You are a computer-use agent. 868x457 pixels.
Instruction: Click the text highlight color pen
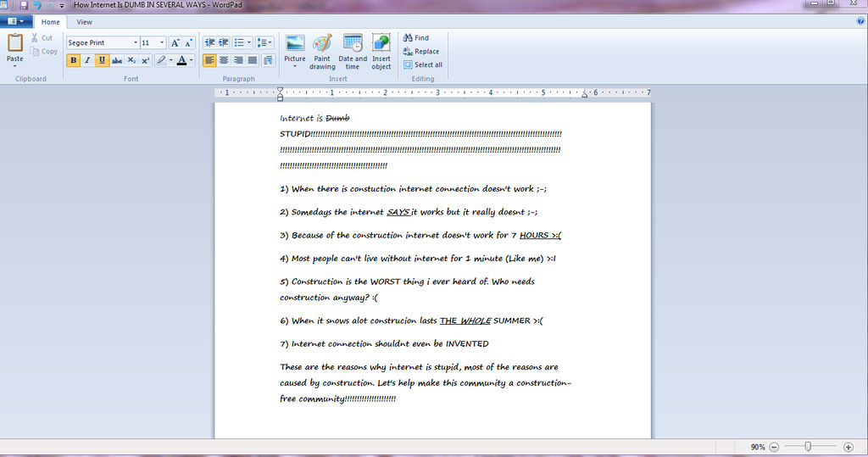click(161, 60)
